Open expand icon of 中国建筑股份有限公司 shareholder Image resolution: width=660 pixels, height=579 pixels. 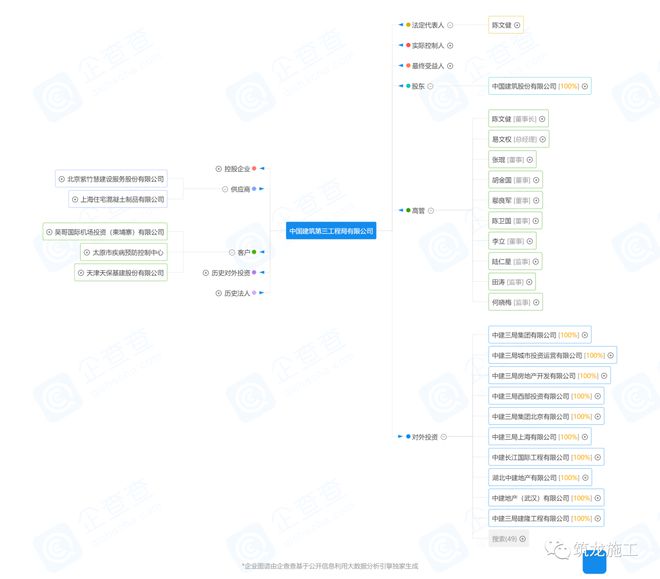(585, 86)
